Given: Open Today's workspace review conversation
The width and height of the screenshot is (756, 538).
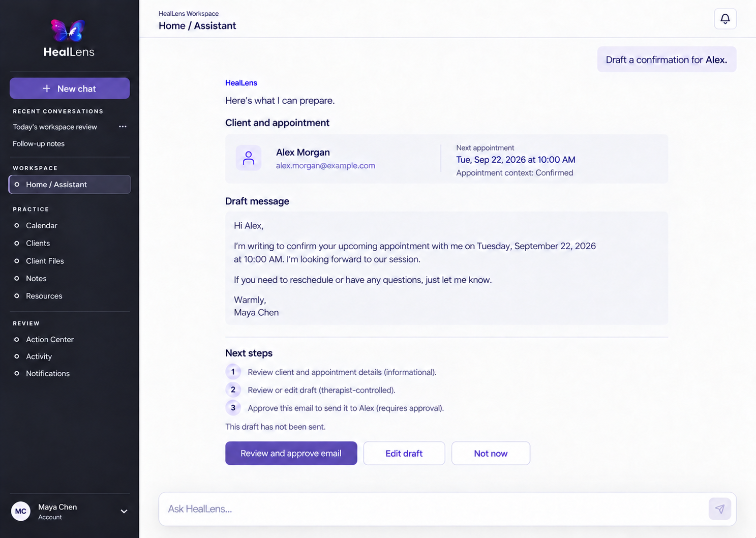Looking at the screenshot, I should coord(55,127).
